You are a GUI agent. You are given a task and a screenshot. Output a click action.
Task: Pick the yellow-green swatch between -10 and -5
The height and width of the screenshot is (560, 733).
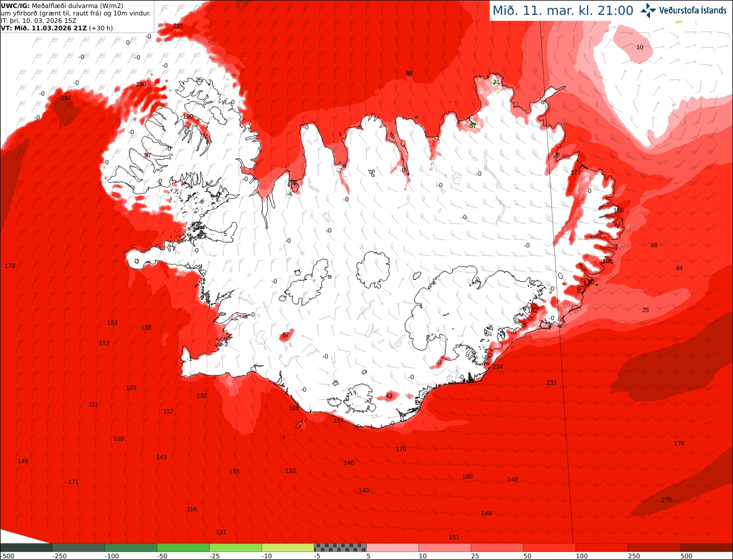pos(288,547)
